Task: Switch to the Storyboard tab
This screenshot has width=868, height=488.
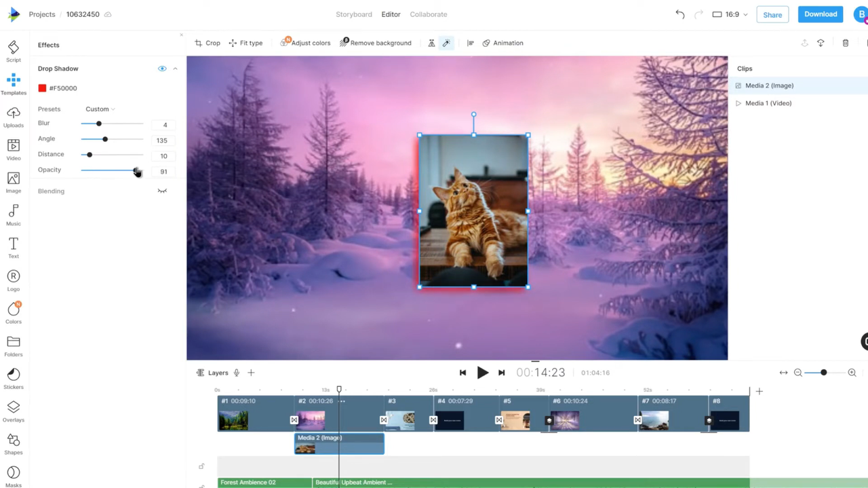Action: click(x=353, y=14)
